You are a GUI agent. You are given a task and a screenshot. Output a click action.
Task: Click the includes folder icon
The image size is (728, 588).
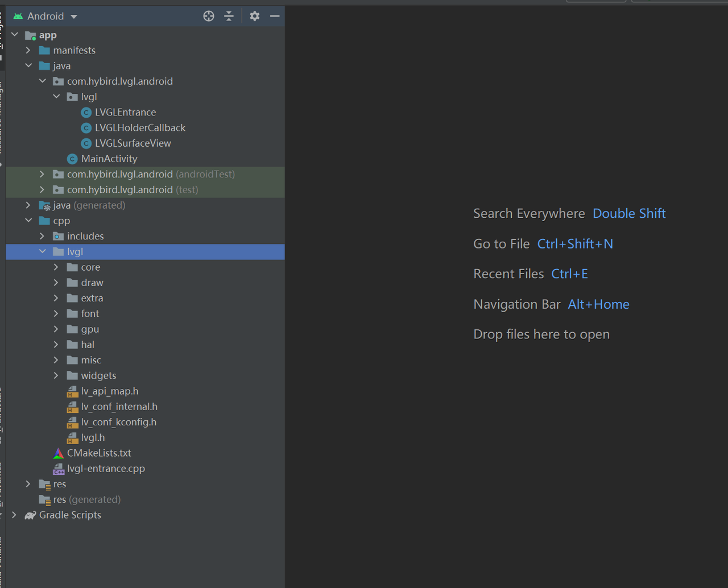pyautogui.click(x=59, y=236)
